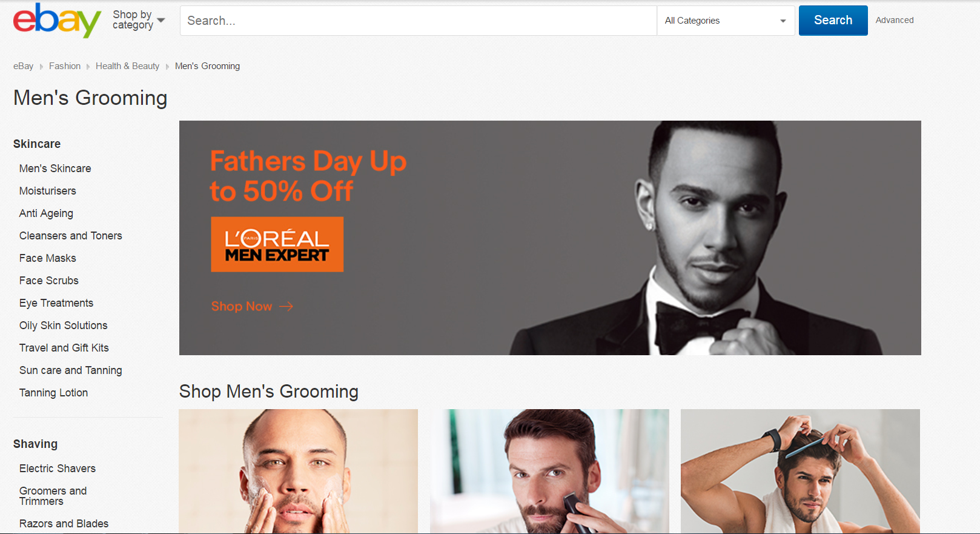Open Razors and Blades category
980x534 pixels.
pyautogui.click(x=64, y=524)
